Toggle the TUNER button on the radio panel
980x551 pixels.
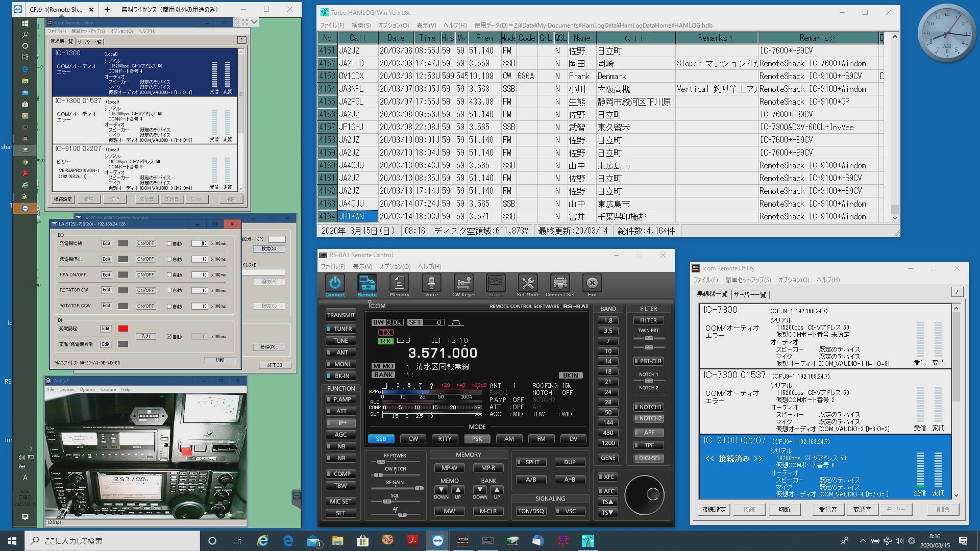click(x=341, y=329)
